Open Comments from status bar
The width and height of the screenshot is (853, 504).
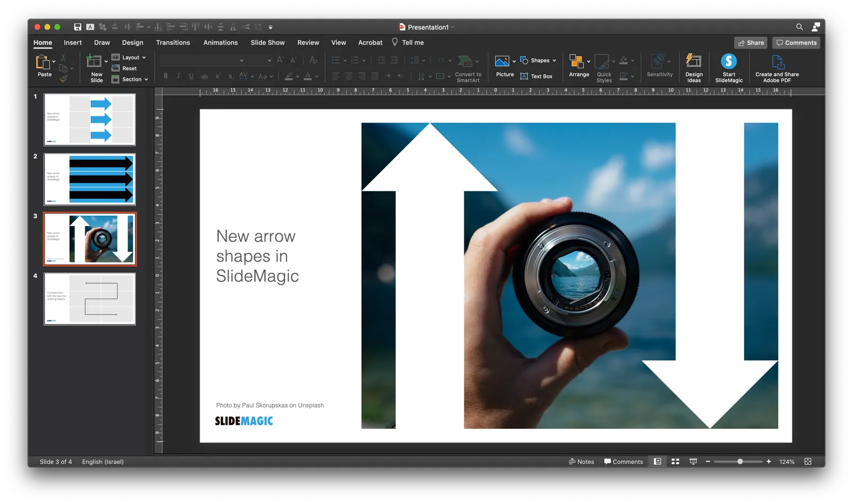[x=623, y=461]
